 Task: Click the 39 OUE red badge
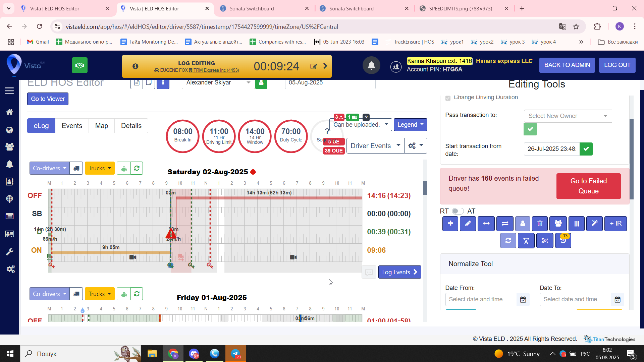tap(333, 151)
